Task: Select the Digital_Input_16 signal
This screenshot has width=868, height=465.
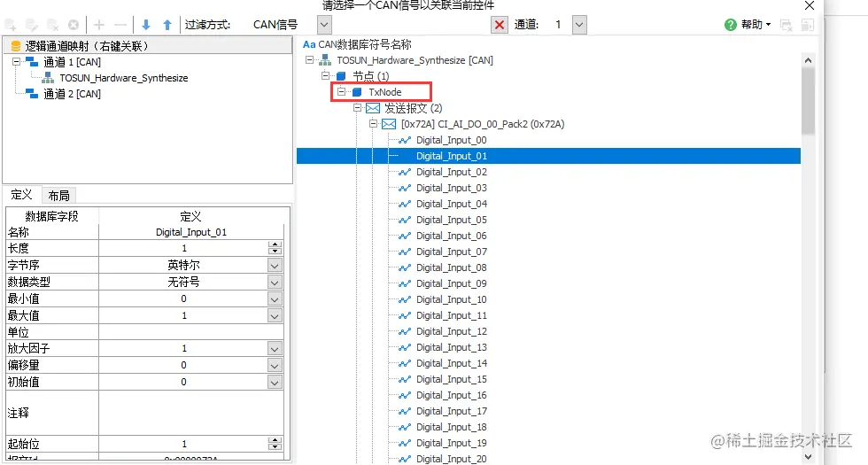Action: (451, 395)
